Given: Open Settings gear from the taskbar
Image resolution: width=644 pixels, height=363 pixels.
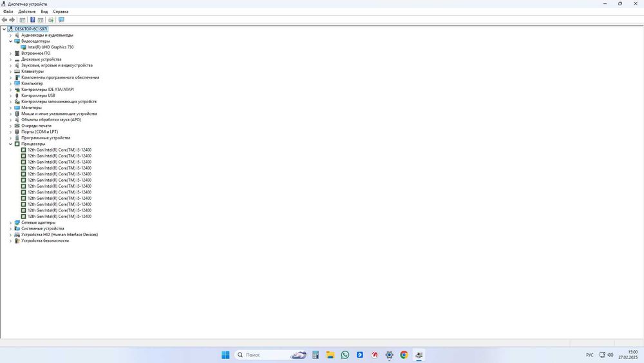Looking at the screenshot, I should (x=390, y=355).
